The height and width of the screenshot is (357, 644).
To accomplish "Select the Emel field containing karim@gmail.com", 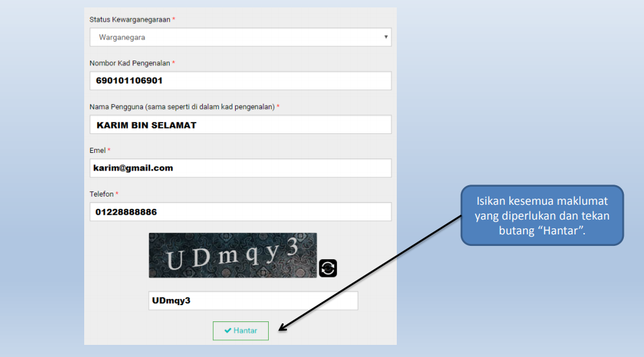I will click(240, 168).
